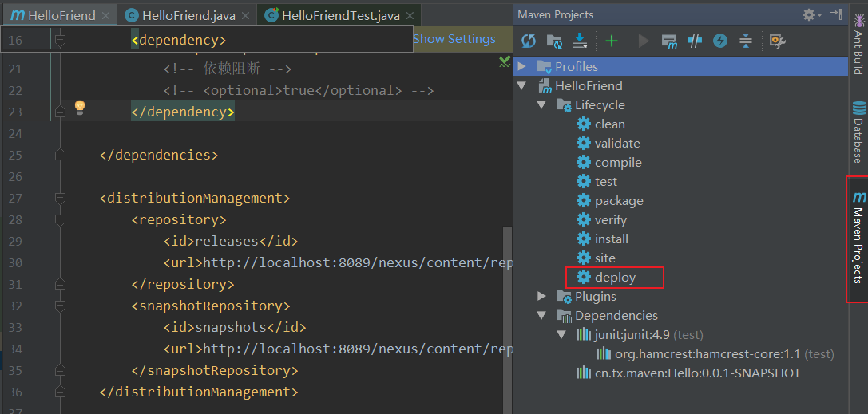Select cn.tx.maven:Hello:0.0.1-SNAPSHOT dependency
868x414 pixels.
697,373
